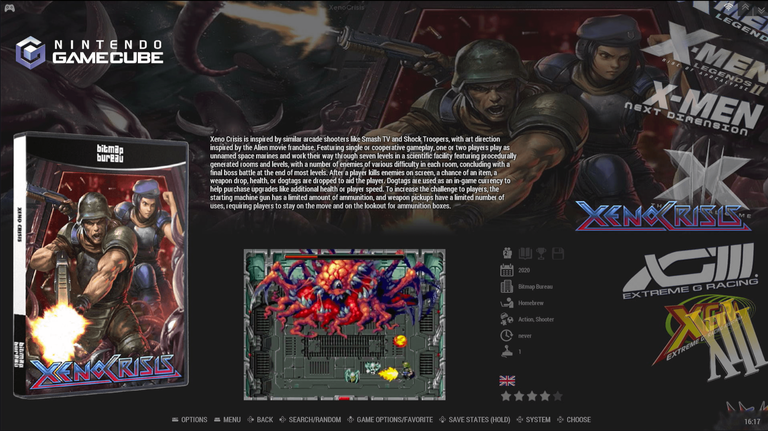This screenshot has height=431, width=768.
Task: Click the Xeno Crisis description text
Action: (x=363, y=172)
